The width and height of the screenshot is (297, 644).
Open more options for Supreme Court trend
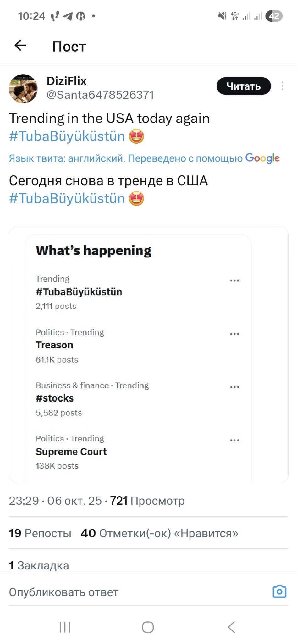point(234,440)
